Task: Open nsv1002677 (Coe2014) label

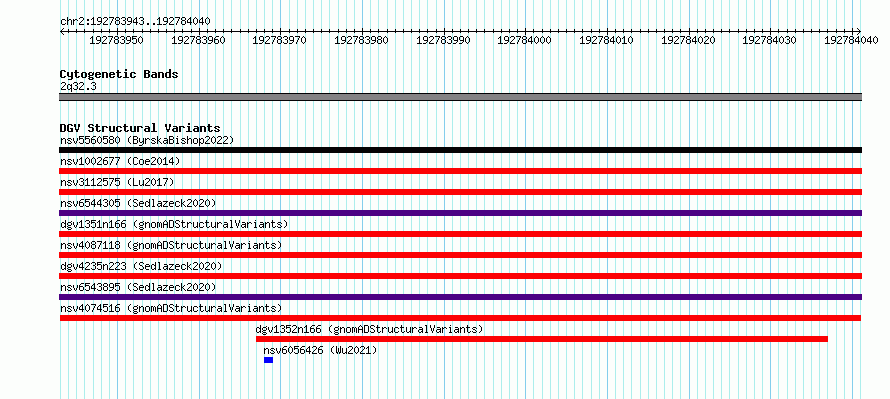Action: coord(120,161)
